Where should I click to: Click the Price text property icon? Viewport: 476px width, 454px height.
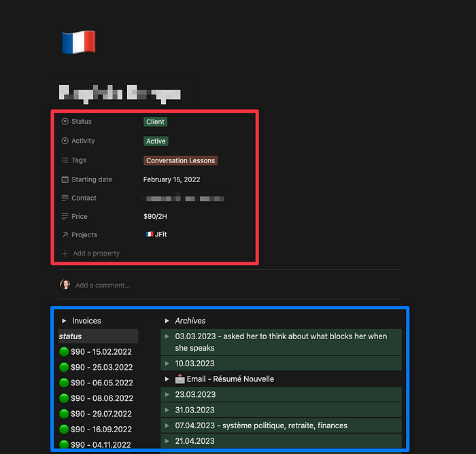(65, 216)
